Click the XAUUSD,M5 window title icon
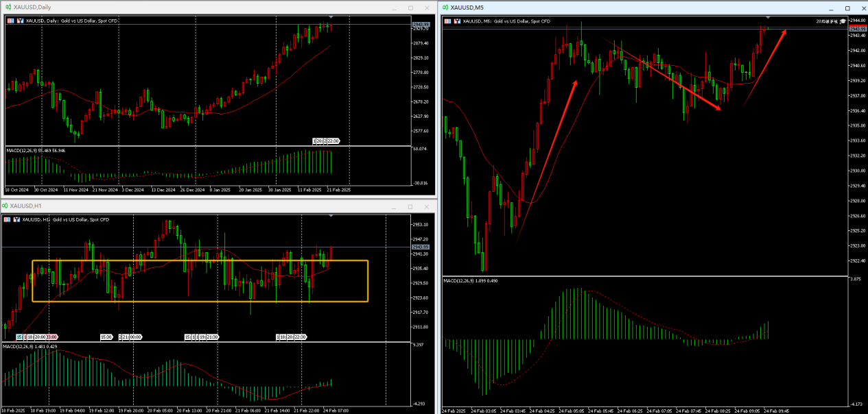 446,8
